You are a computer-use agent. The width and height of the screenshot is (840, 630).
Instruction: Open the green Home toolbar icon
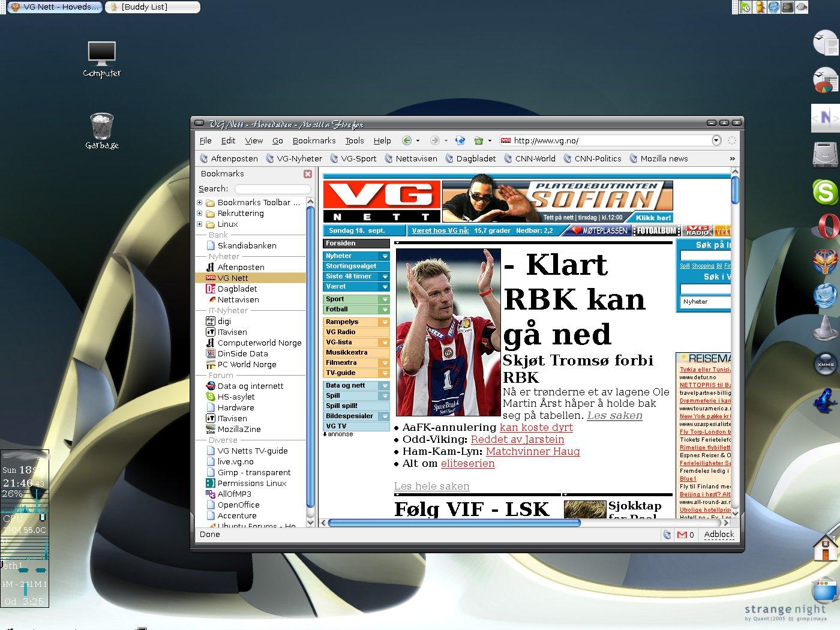click(x=478, y=140)
